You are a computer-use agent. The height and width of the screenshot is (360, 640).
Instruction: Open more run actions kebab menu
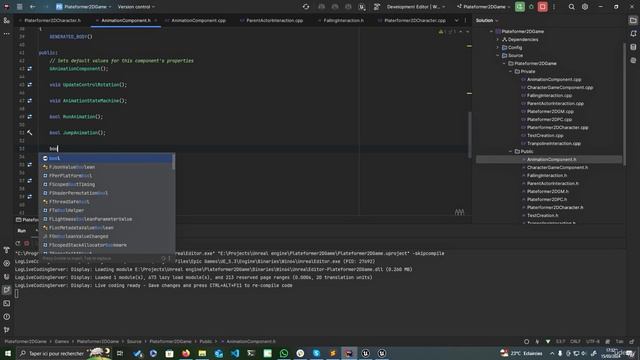click(x=554, y=7)
